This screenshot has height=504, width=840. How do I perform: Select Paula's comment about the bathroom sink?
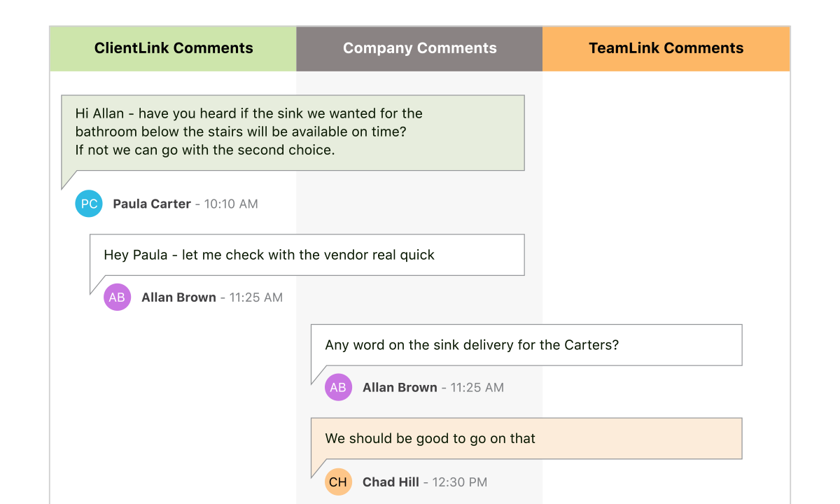click(293, 132)
